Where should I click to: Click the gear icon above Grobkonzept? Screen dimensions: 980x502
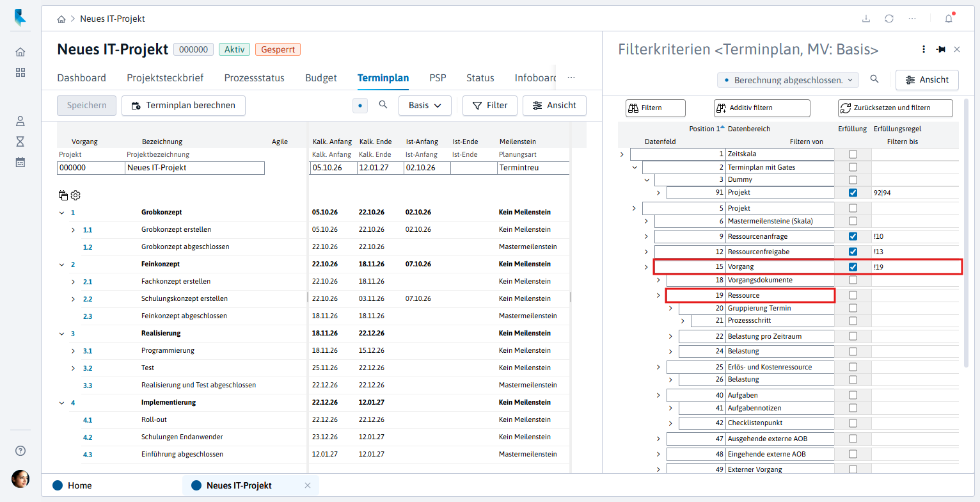click(x=75, y=195)
